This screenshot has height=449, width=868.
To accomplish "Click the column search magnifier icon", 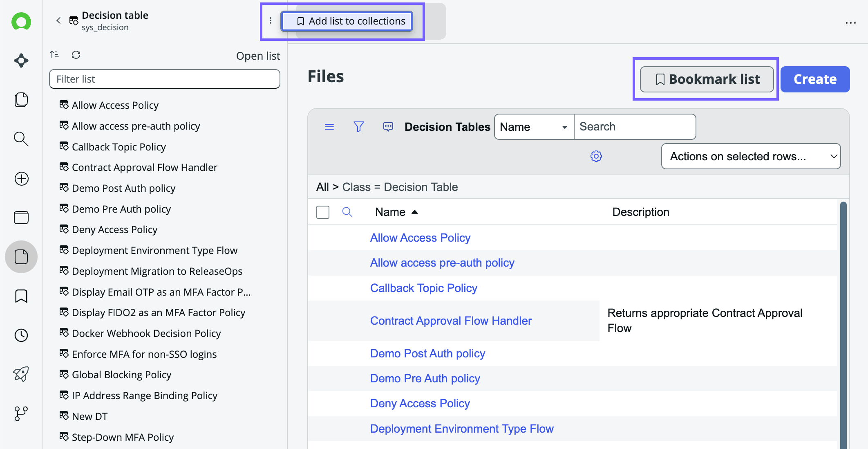I will click(347, 212).
